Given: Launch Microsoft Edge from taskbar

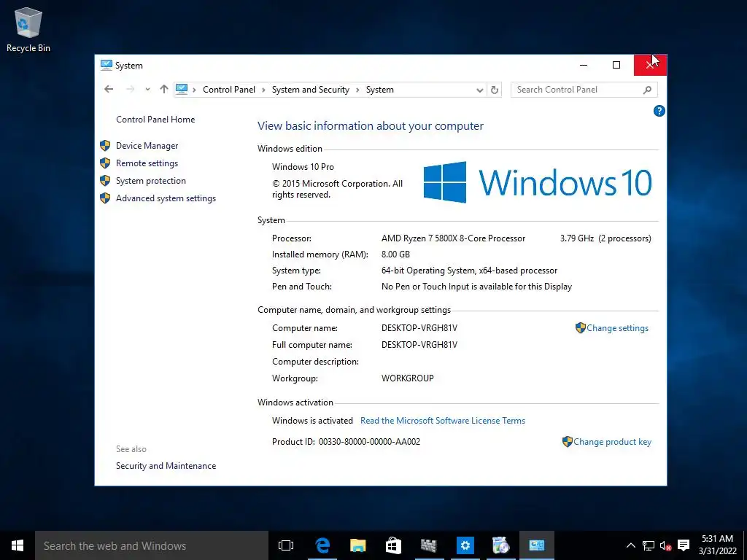Looking at the screenshot, I should click(x=322, y=545).
